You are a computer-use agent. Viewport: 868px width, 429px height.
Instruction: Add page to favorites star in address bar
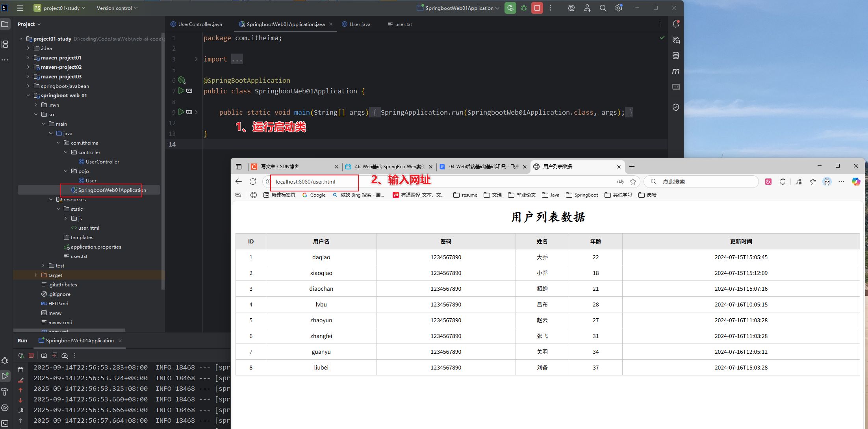click(x=633, y=182)
